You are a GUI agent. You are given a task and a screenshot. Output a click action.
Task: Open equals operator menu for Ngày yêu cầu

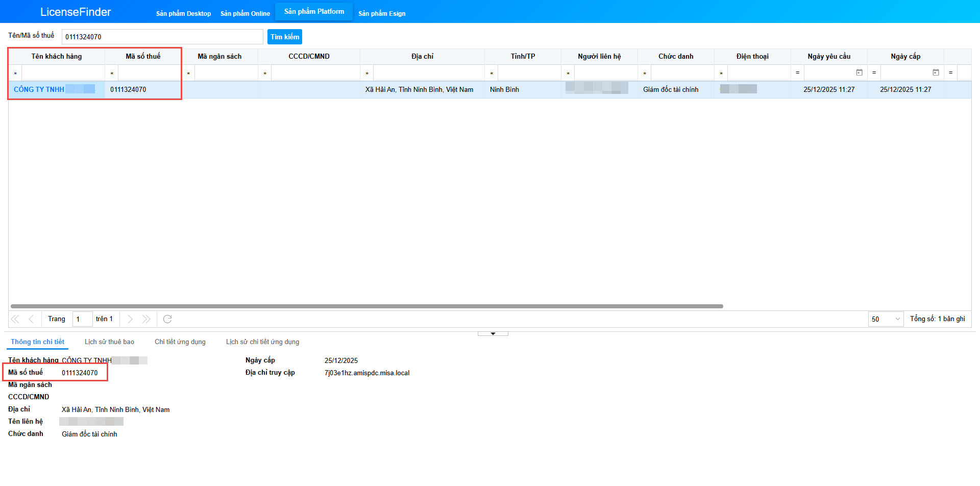pyautogui.click(x=797, y=73)
